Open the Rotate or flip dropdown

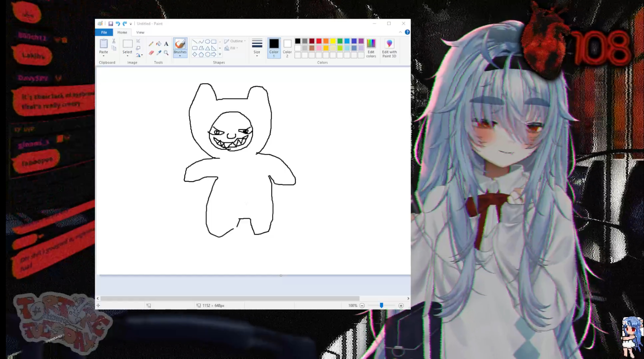click(x=139, y=55)
